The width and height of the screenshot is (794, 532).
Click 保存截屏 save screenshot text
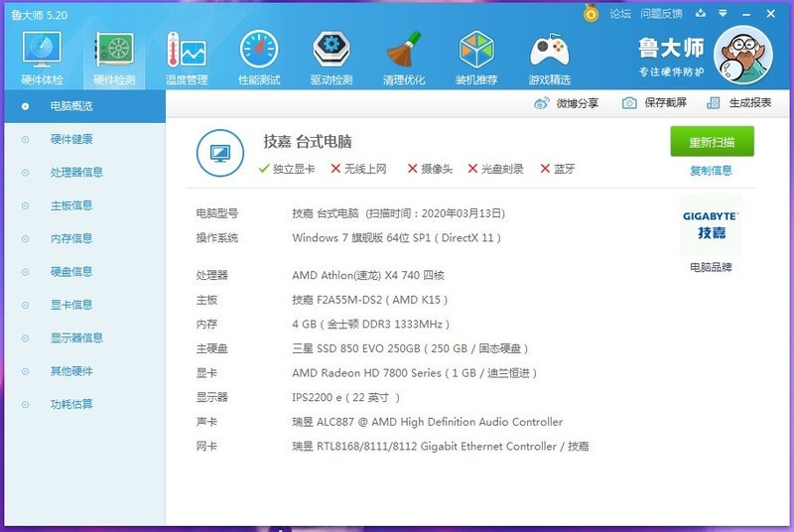tap(665, 103)
